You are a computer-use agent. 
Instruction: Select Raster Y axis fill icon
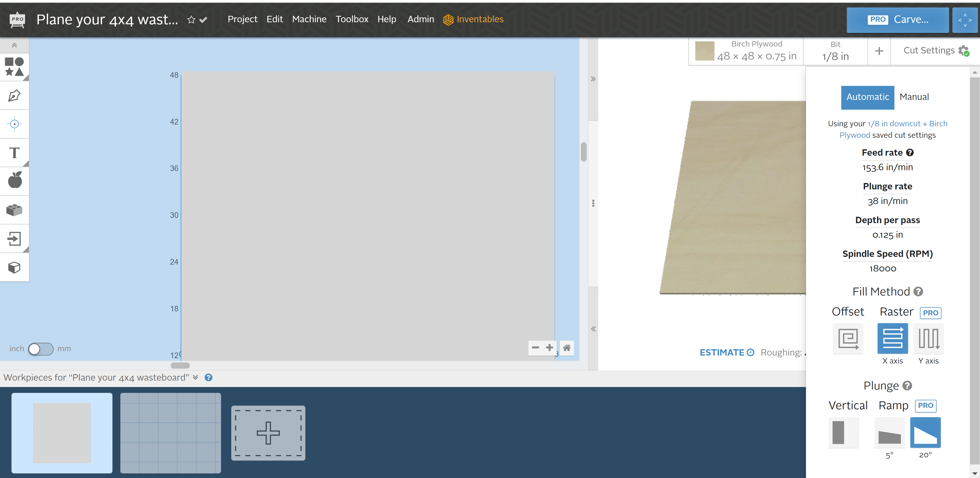pyautogui.click(x=928, y=338)
